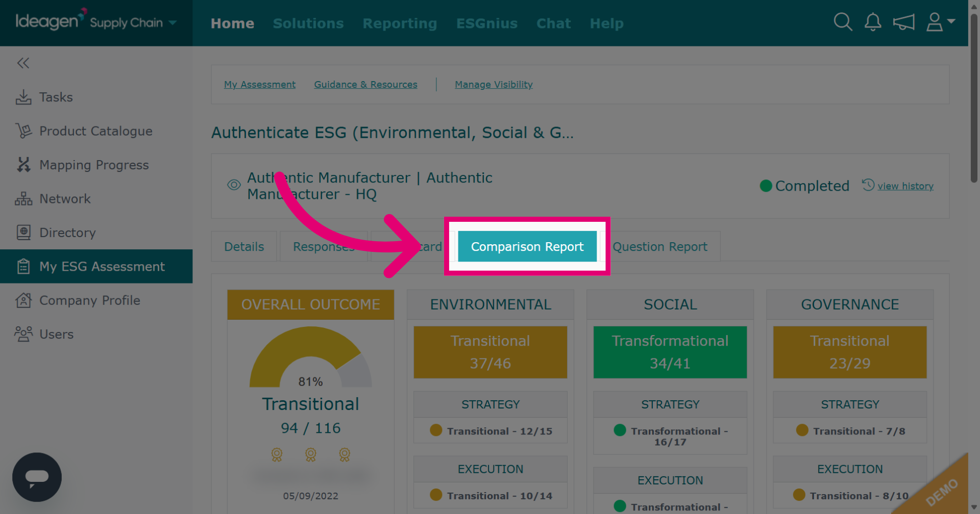Viewport: 980px width, 514px height.
Task: Click Governance execution Transitional - 8/10
Action: (849, 495)
